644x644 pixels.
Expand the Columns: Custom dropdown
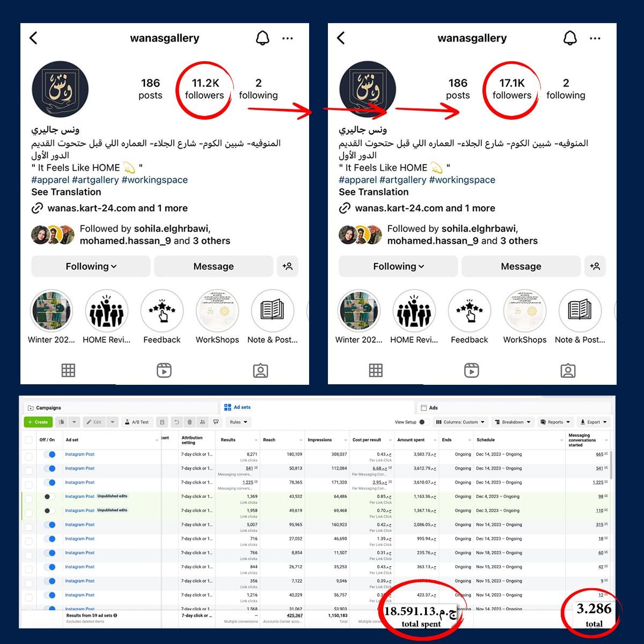coord(460,422)
